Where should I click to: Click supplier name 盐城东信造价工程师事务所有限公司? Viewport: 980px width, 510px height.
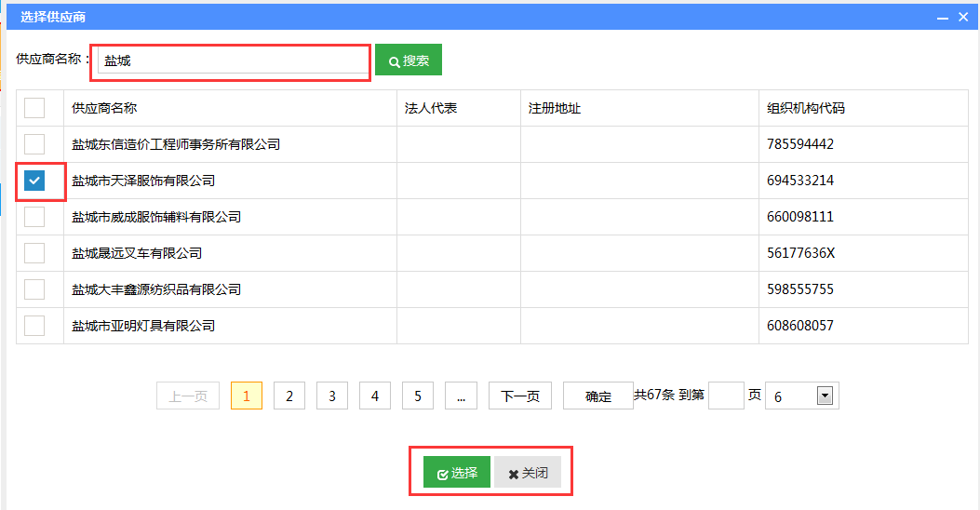click(x=176, y=144)
